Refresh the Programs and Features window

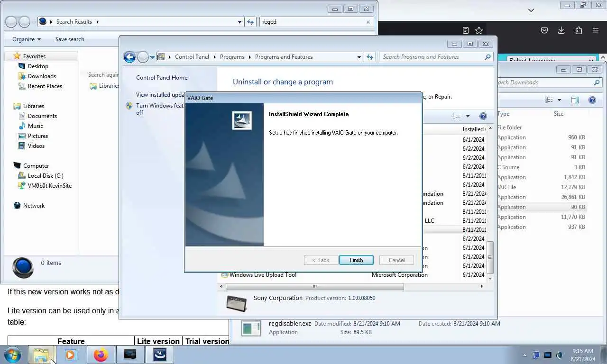tap(370, 57)
